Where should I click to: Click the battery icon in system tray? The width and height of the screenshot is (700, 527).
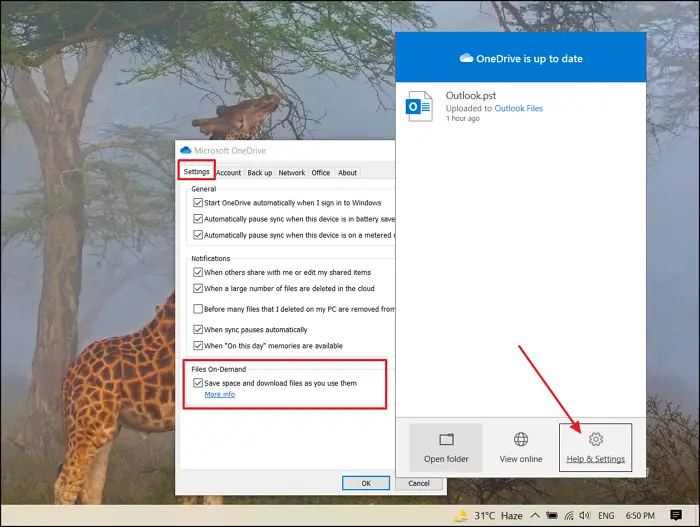(x=552, y=516)
